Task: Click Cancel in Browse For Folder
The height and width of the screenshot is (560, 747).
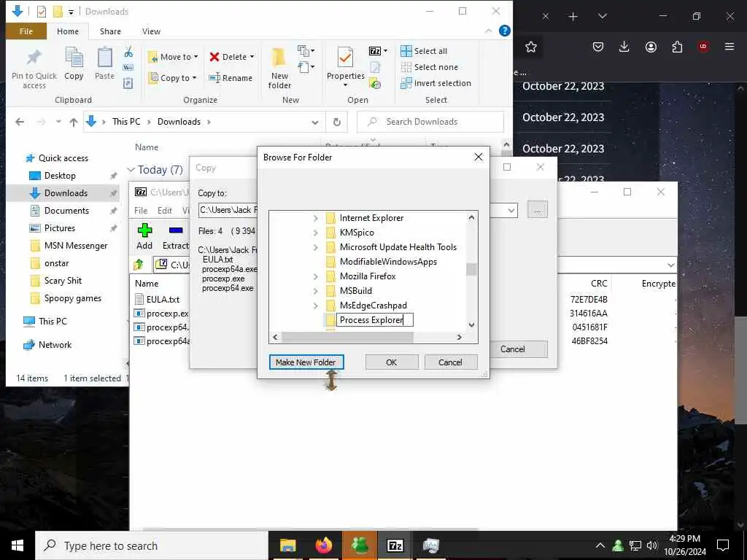Action: coord(450,362)
